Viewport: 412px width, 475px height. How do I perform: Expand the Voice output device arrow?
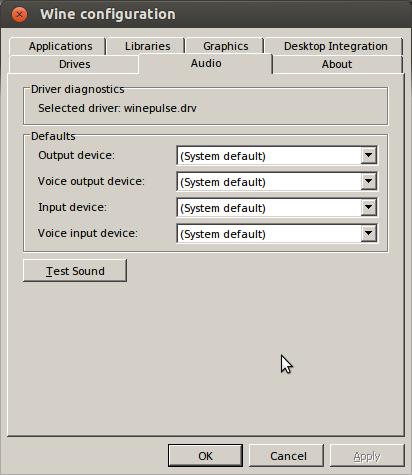[x=368, y=181]
